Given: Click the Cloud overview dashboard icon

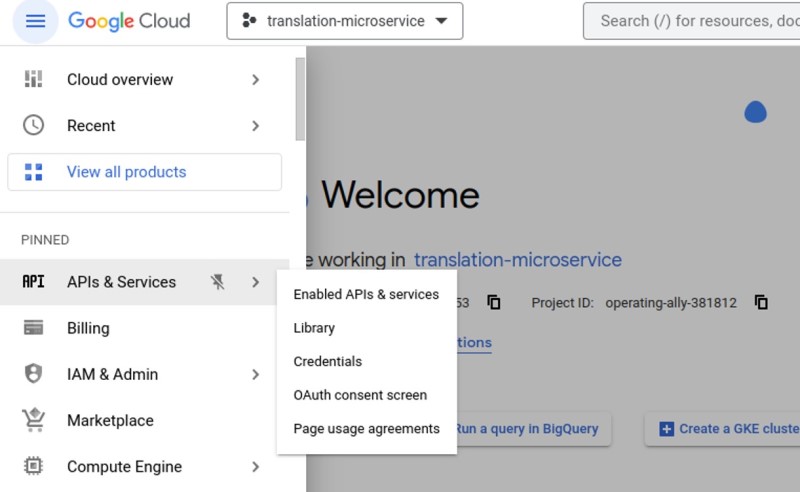Looking at the screenshot, I should tap(34, 79).
